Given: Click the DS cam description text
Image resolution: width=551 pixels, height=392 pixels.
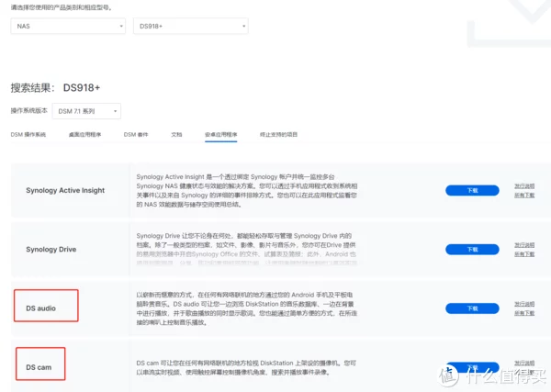Looking at the screenshot, I should 246,367.
